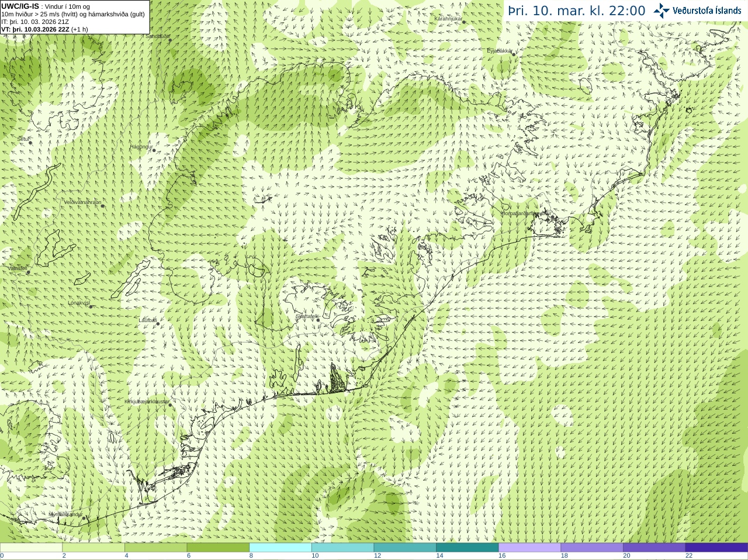The width and height of the screenshot is (748, 560).
Task: Click the Lónakvísl station label
Action: pyautogui.click(x=78, y=303)
